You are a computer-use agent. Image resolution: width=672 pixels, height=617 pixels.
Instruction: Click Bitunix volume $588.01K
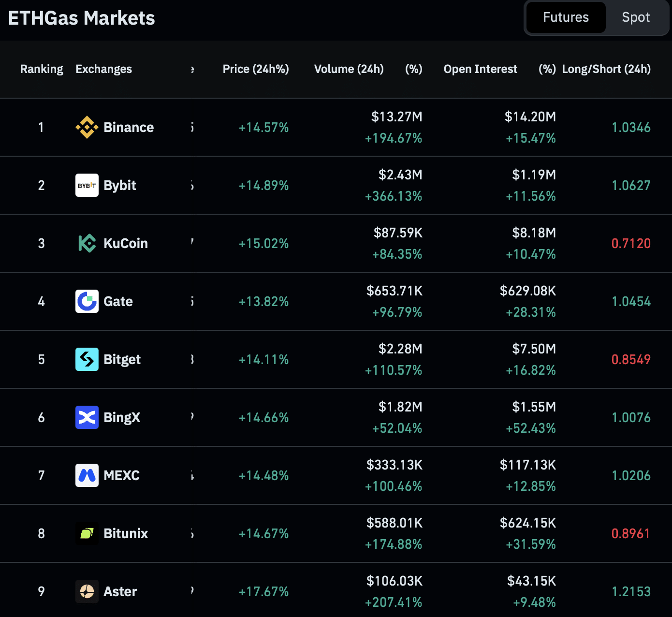(x=394, y=523)
